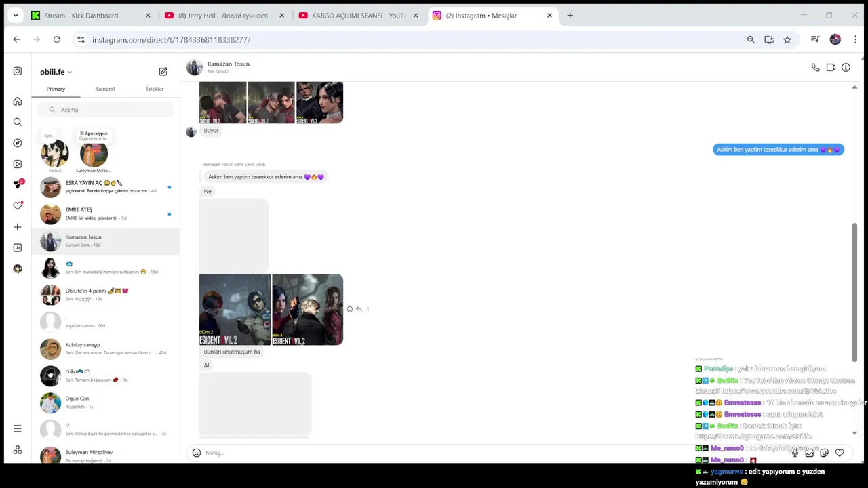Screen dimensions: 868x488
Task: Open the first Resident Evil 2 thumbnail at top
Action: (x=222, y=102)
